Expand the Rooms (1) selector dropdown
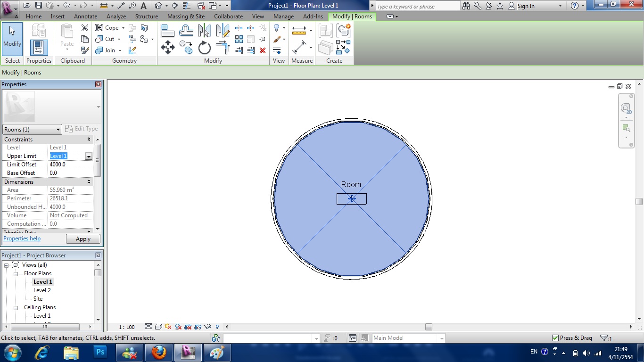Viewport: 644px width, 362px height. pos(58,129)
